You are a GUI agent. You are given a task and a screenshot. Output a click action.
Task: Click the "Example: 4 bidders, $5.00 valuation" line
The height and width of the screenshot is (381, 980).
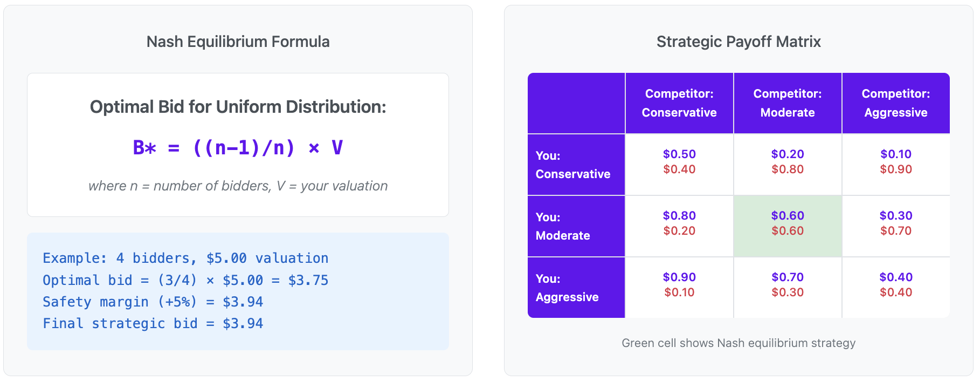click(x=185, y=258)
